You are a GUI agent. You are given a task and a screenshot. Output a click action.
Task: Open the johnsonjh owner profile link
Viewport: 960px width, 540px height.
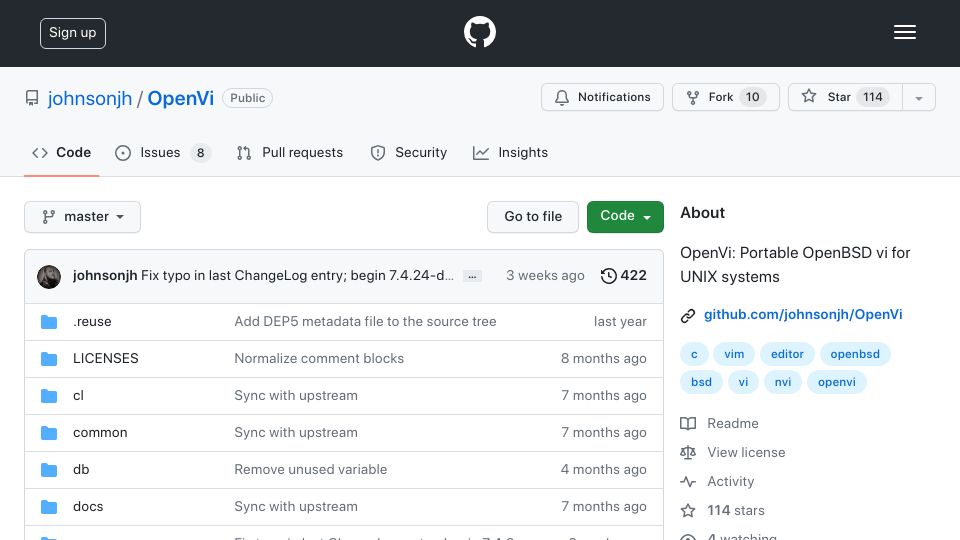point(90,98)
